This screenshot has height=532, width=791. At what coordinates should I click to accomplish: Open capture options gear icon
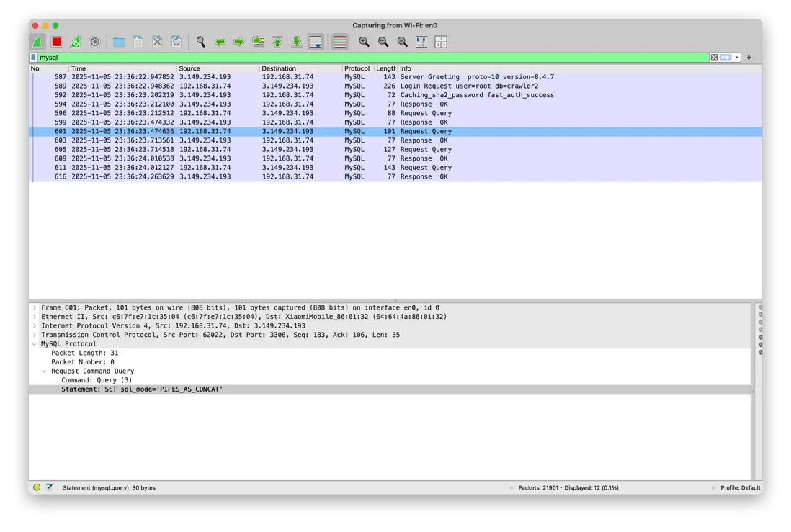tap(95, 42)
